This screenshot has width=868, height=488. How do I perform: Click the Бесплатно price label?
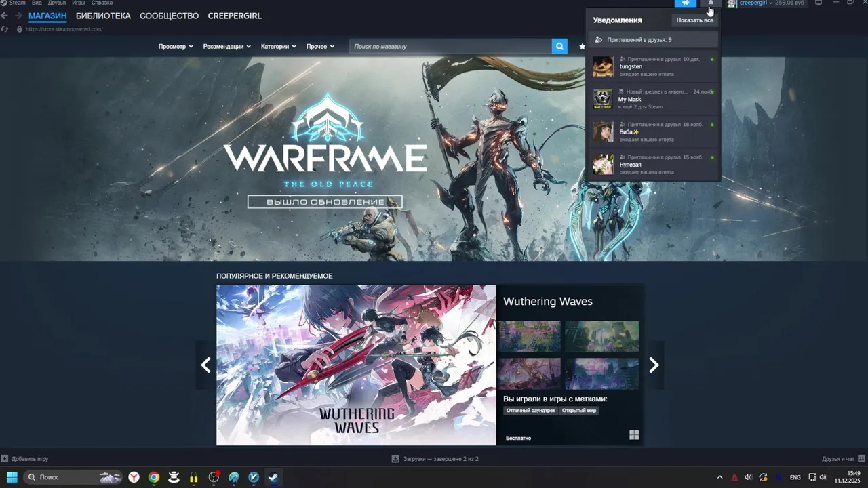[x=518, y=438]
